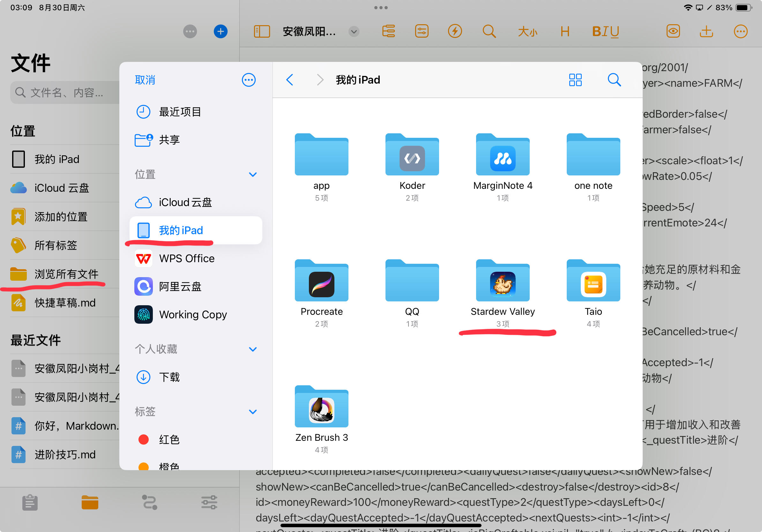This screenshot has width=762, height=532.
Task: Tap the 大小 font size button
Action: (x=527, y=32)
